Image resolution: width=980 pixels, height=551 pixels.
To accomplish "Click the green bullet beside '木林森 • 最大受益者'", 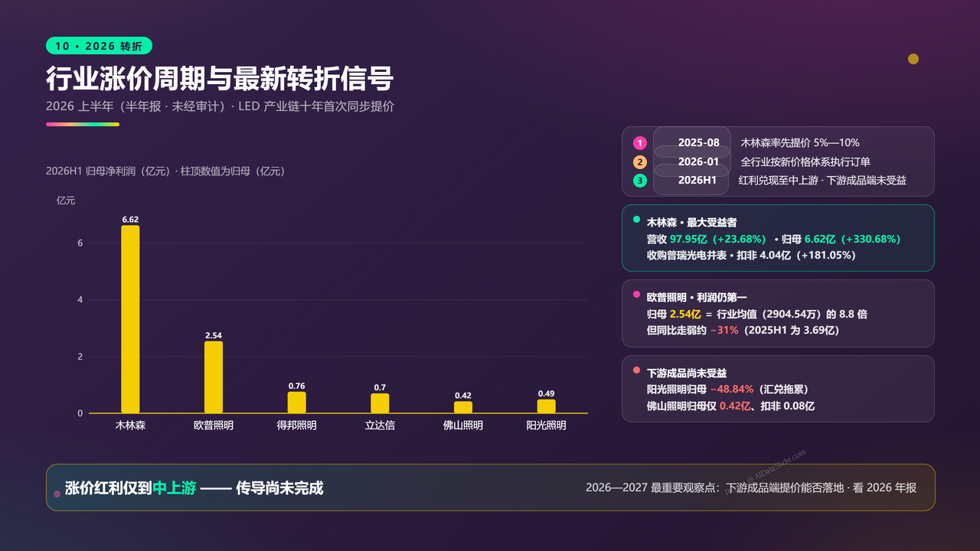I will pyautogui.click(x=636, y=219).
